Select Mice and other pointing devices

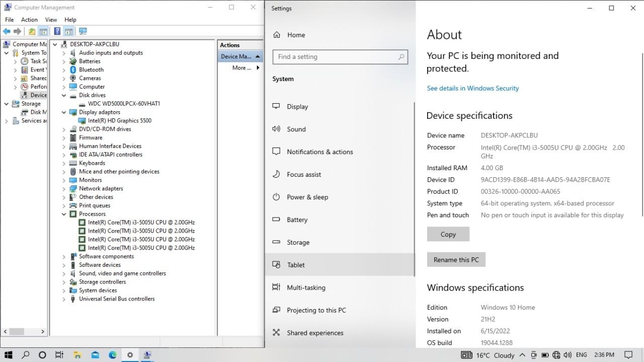(119, 172)
